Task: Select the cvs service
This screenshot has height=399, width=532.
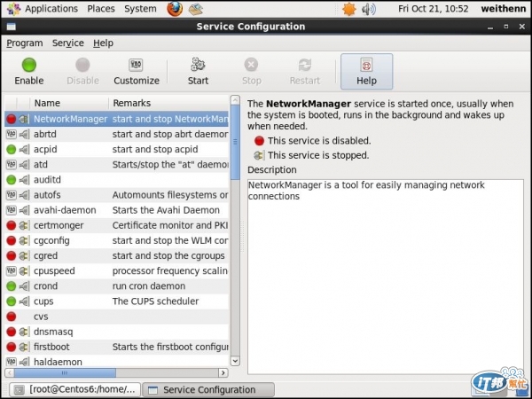Action: click(x=117, y=317)
